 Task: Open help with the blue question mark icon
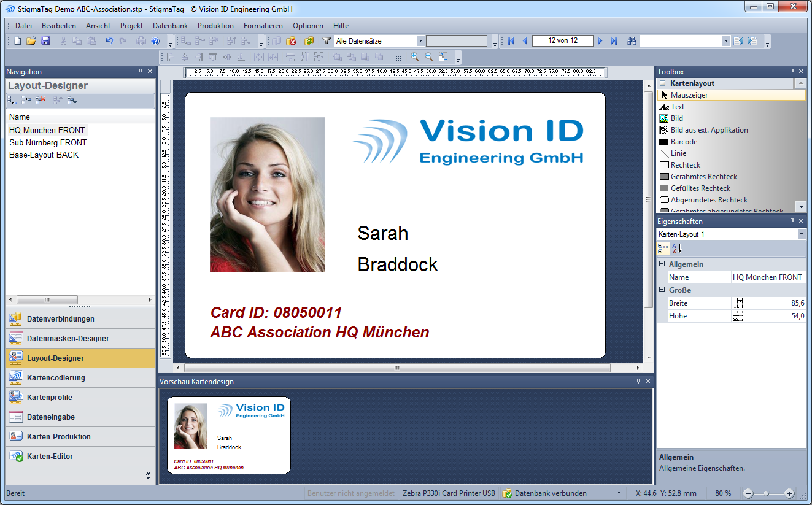[x=155, y=41]
